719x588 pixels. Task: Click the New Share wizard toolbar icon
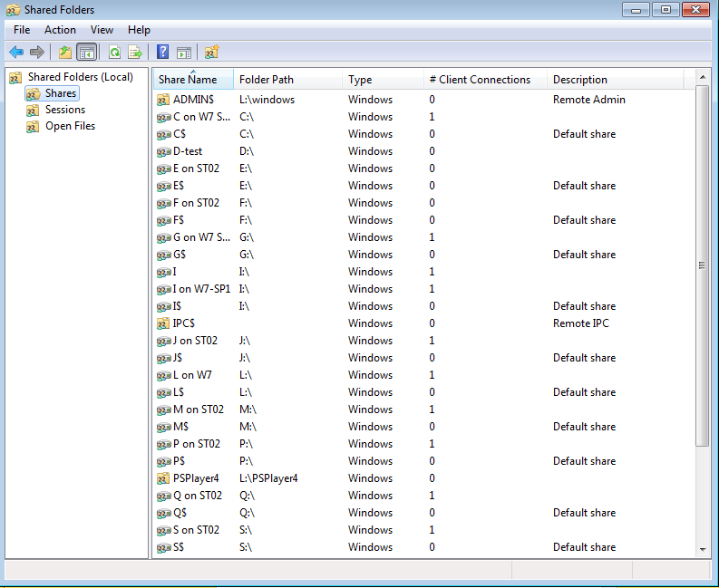(x=211, y=53)
